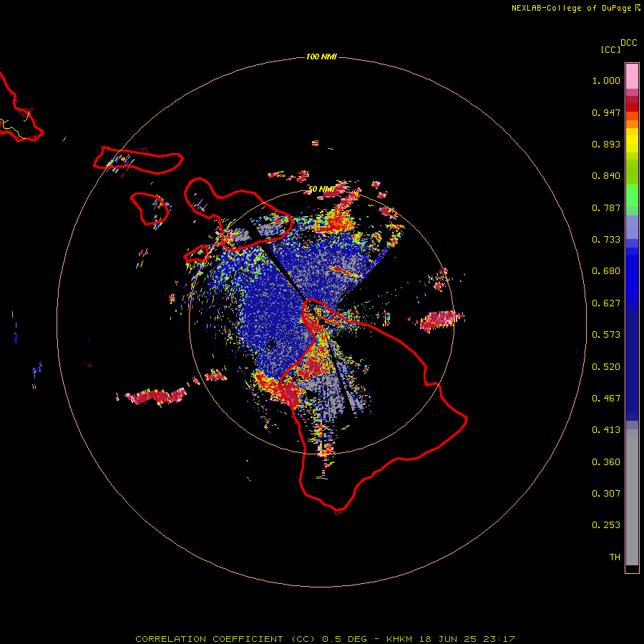The width and height of the screenshot is (644, 644).
Task: Click the 0.360 colorbar value
Action: pyautogui.click(x=606, y=462)
